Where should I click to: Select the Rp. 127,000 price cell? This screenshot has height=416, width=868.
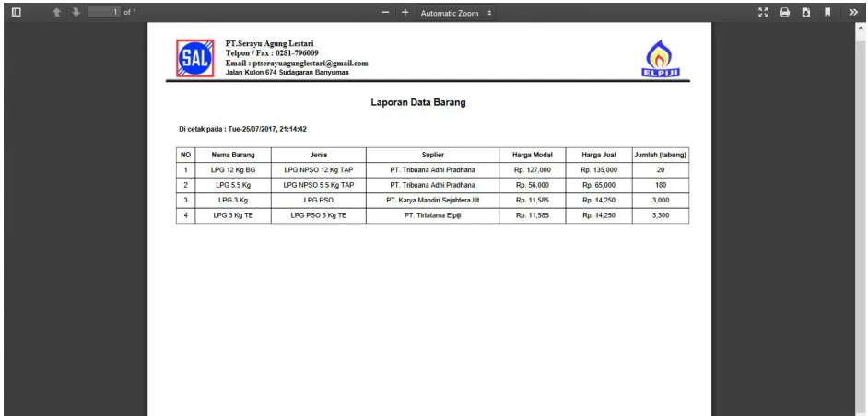pos(532,170)
